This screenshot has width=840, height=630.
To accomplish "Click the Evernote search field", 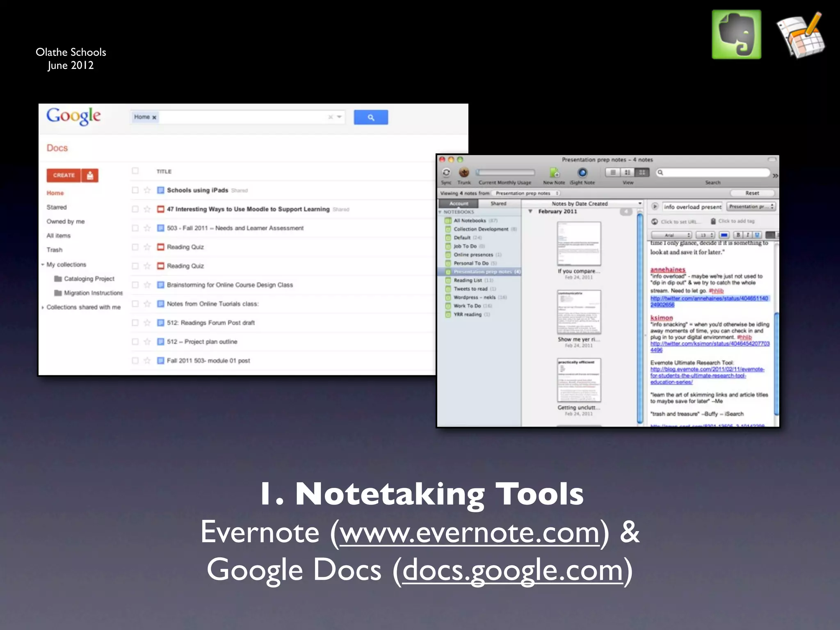I will pyautogui.click(x=713, y=173).
